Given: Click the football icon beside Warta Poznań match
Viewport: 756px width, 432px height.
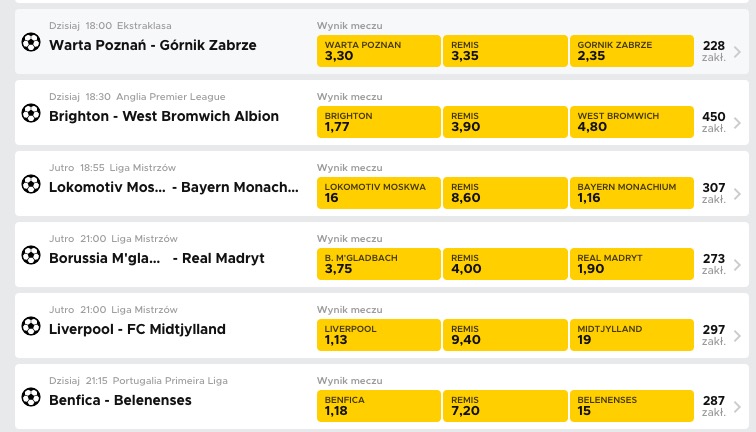Looking at the screenshot, I should coord(31,42).
